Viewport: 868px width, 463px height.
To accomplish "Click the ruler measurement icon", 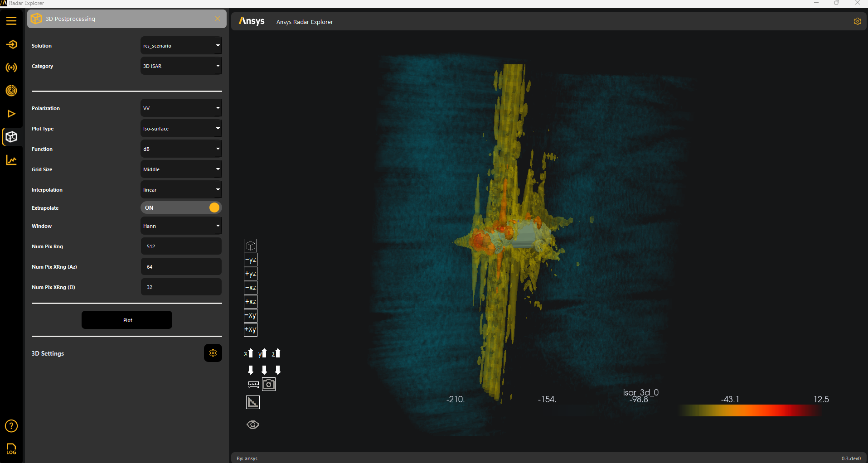I will pos(253,384).
